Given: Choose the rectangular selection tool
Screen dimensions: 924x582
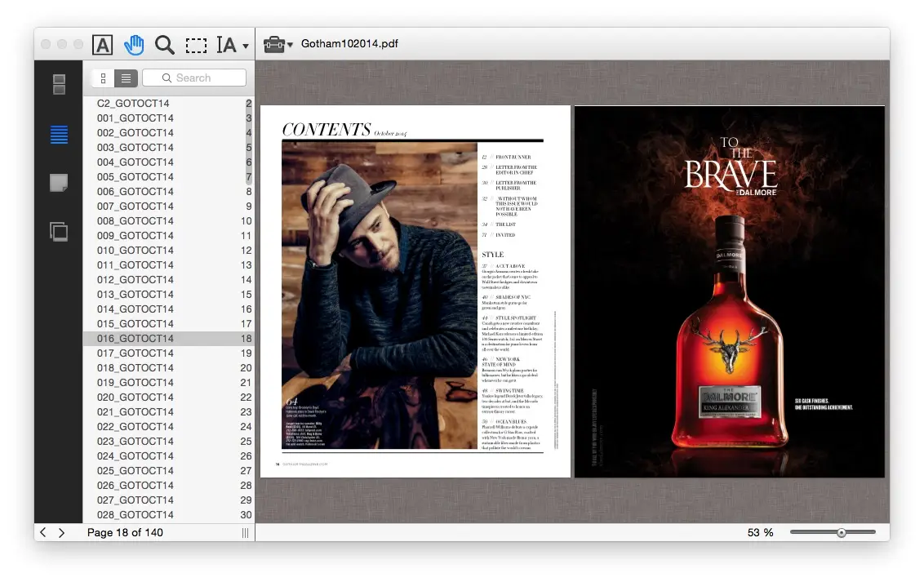Looking at the screenshot, I should click(196, 46).
